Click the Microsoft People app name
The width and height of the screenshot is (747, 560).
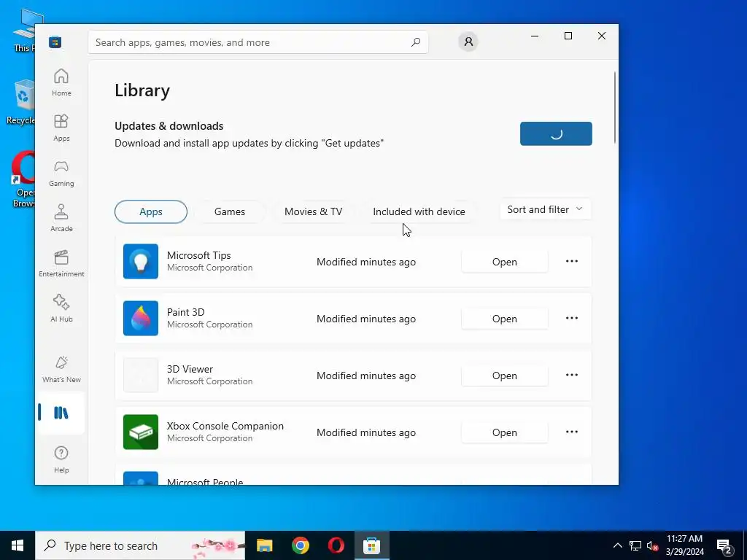coord(205,481)
